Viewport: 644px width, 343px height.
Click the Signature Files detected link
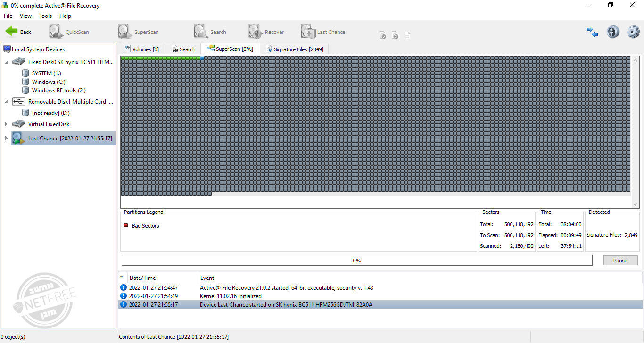point(604,235)
